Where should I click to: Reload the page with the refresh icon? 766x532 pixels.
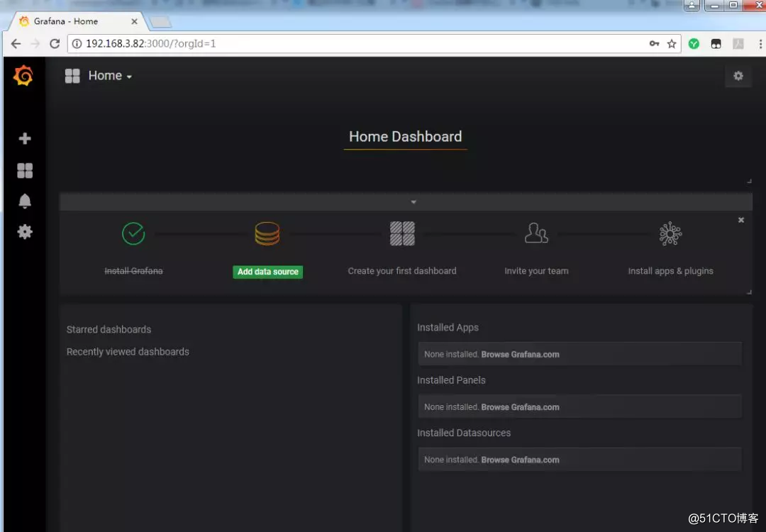click(x=55, y=44)
